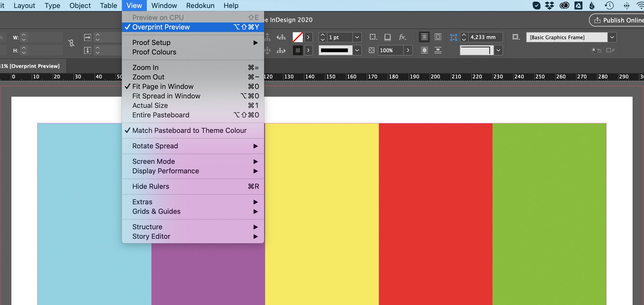Click the drop shadow icon in toolbar

(387, 37)
